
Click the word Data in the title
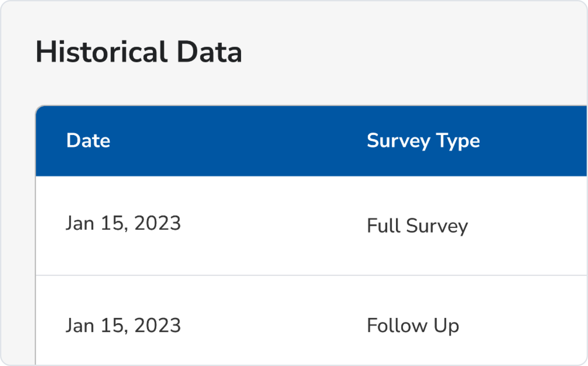tap(210, 52)
